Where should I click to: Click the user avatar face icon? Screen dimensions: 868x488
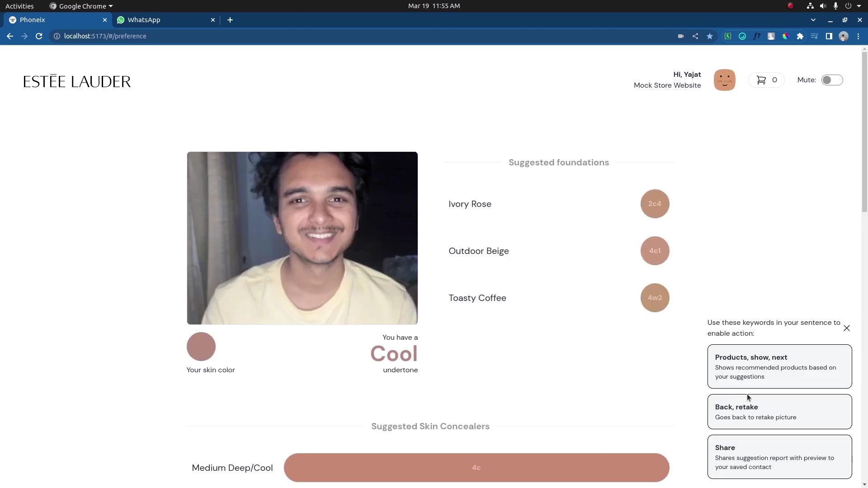[724, 80]
